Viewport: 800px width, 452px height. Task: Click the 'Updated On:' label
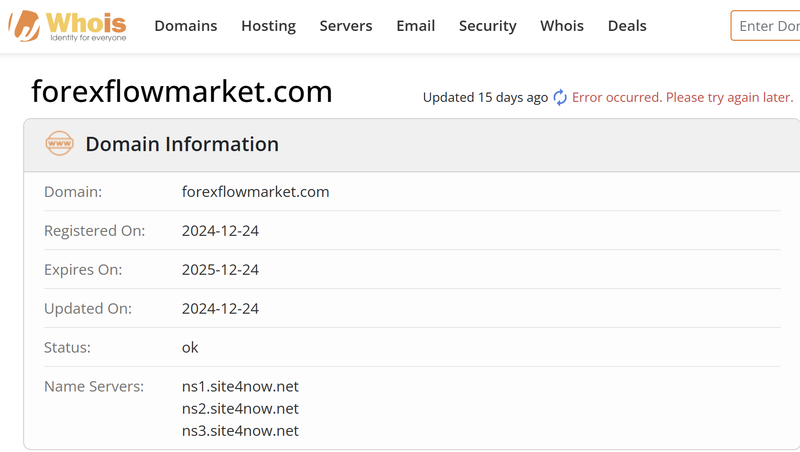click(x=88, y=309)
